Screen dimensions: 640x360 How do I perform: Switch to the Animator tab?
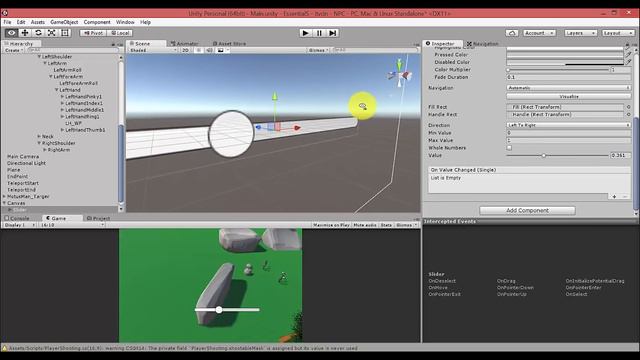pyautogui.click(x=184, y=43)
